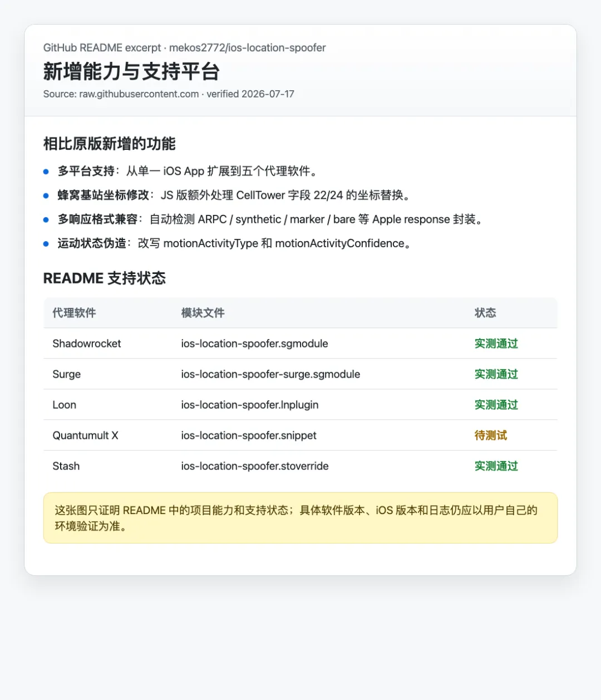Click the 相比原版新增的功能 section heading

(x=109, y=144)
